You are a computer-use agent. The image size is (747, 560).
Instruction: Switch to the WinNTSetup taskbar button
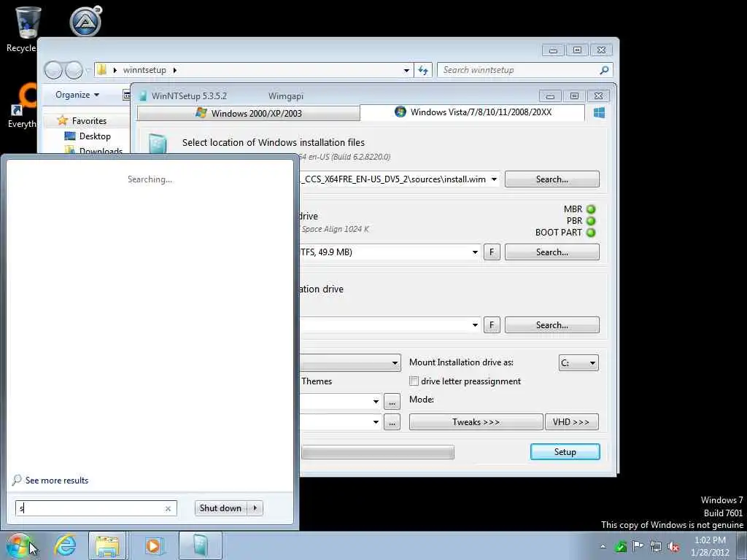201,545
